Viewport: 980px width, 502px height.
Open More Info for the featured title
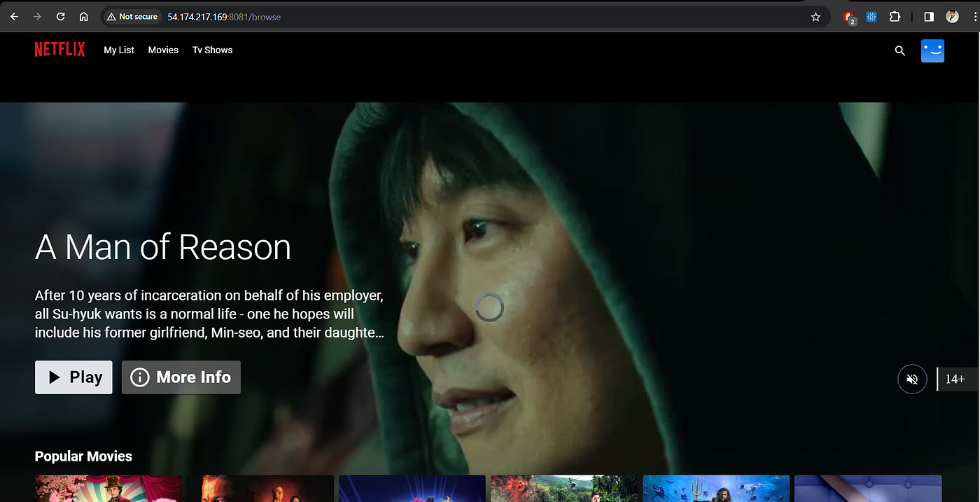(181, 377)
